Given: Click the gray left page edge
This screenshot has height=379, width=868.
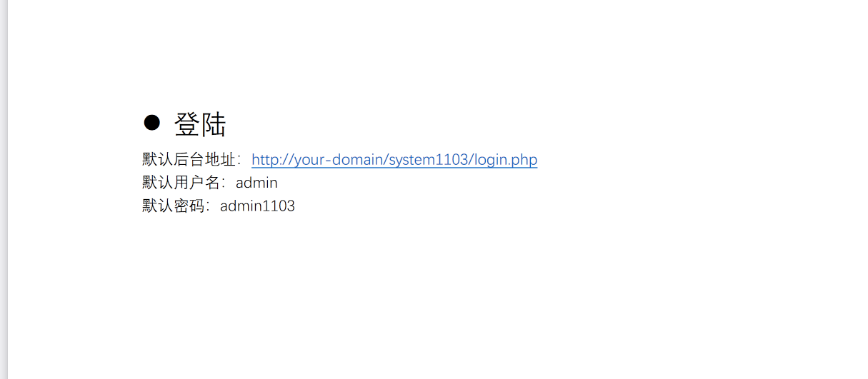Looking at the screenshot, I should 4,189.
